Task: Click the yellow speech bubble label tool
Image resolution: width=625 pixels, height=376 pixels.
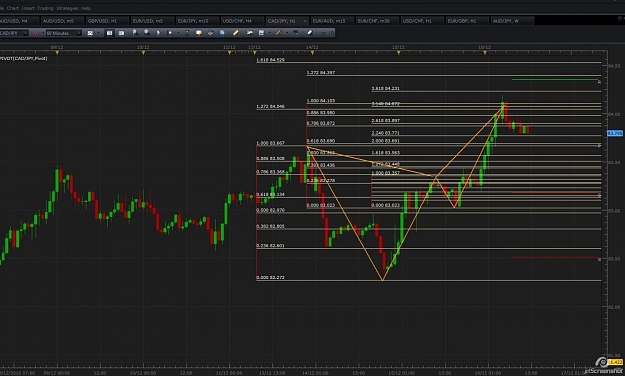Action: coord(199,33)
